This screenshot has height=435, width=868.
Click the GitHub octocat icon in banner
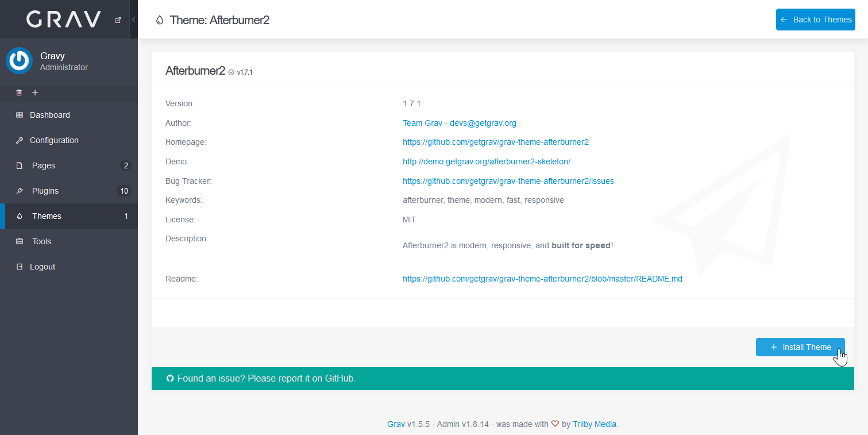(x=170, y=379)
